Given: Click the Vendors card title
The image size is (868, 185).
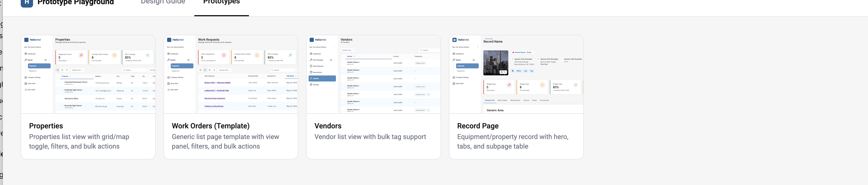Looking at the screenshot, I should [x=328, y=126].
